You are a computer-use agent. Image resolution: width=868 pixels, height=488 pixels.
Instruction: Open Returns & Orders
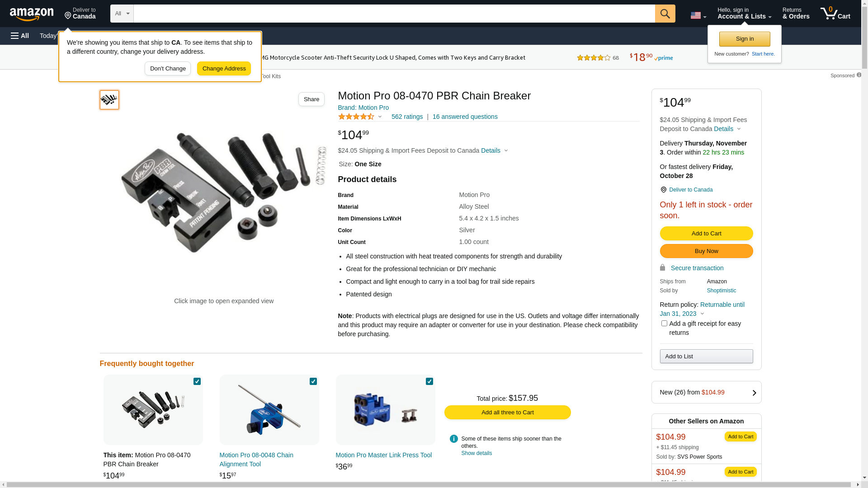[796, 14]
